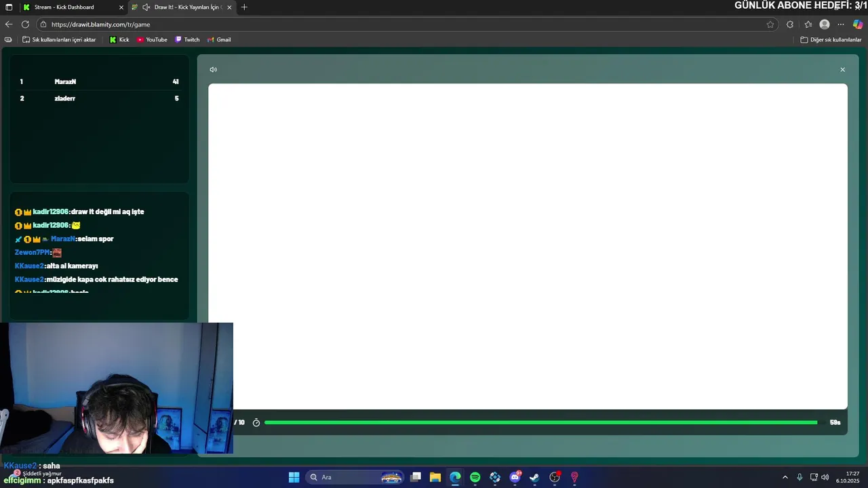Reload the current page
This screenshot has height=488, width=868.
pos(25,24)
